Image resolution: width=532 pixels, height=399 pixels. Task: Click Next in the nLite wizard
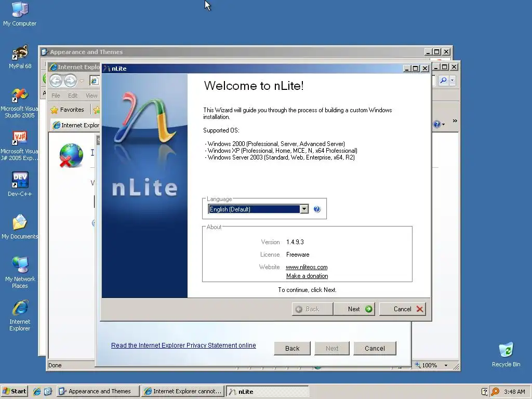tap(354, 309)
